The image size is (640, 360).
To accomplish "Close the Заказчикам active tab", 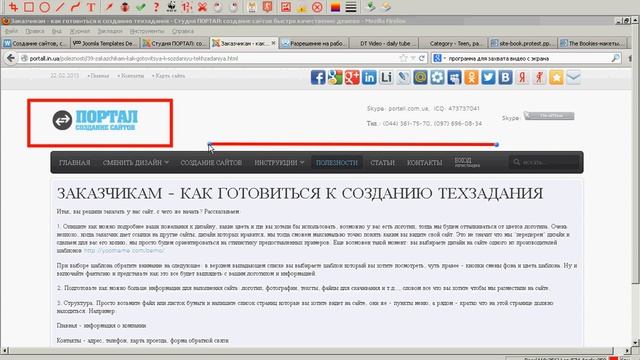I will tap(273, 43).
